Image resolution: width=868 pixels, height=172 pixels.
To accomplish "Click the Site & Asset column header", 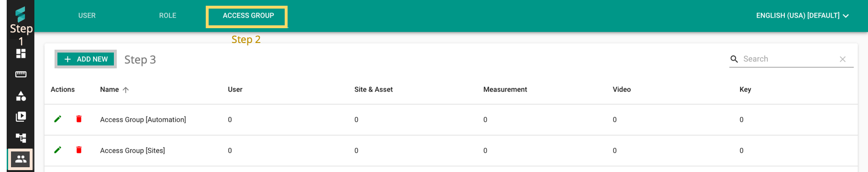I will [x=373, y=89].
